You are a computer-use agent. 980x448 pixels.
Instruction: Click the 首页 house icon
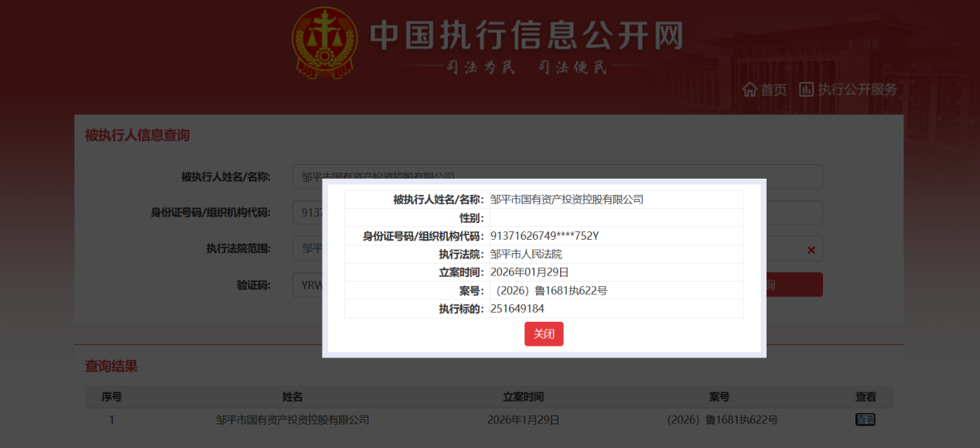750,90
